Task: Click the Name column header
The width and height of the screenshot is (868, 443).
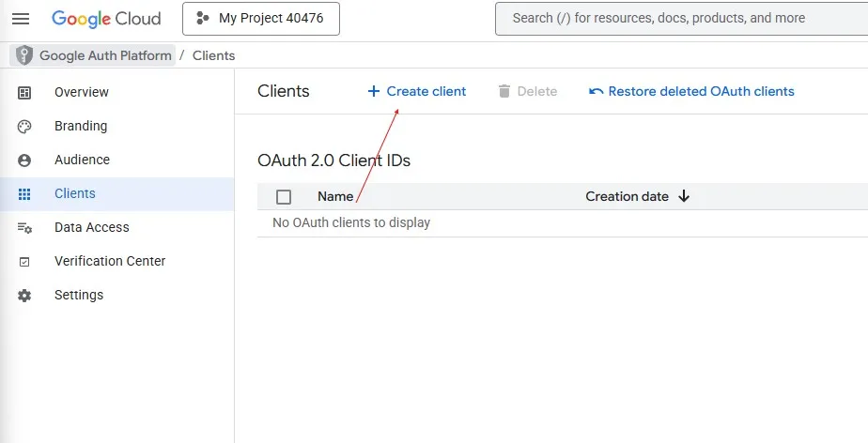Action: point(335,197)
